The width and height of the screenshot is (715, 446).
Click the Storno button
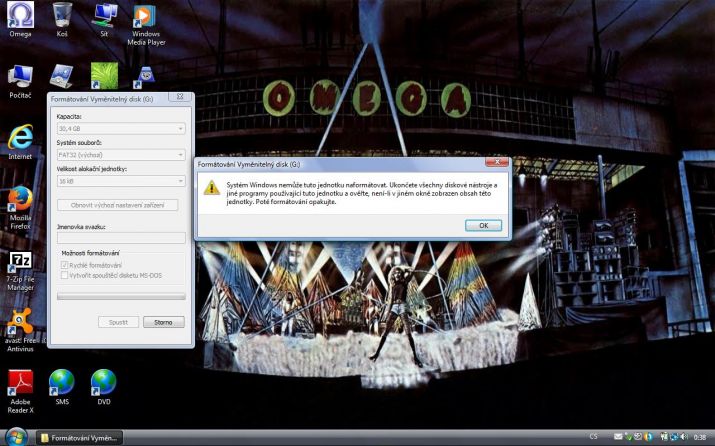pos(164,322)
